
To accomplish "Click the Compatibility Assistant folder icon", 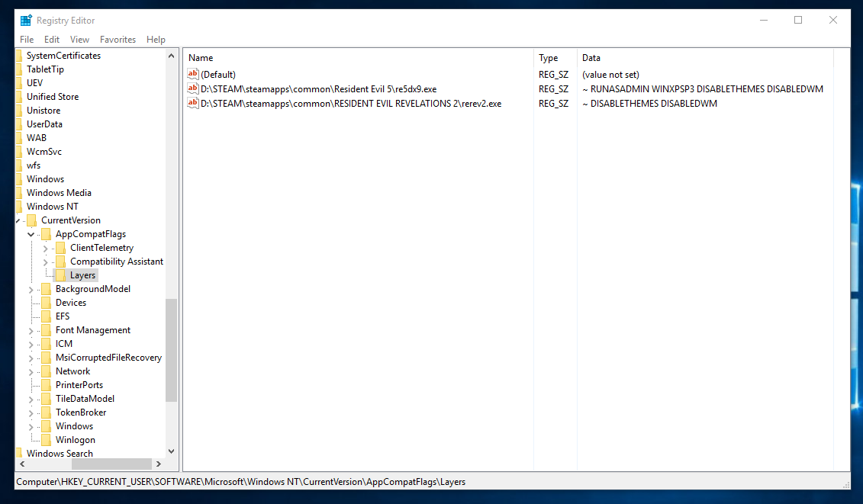I will pos(60,262).
